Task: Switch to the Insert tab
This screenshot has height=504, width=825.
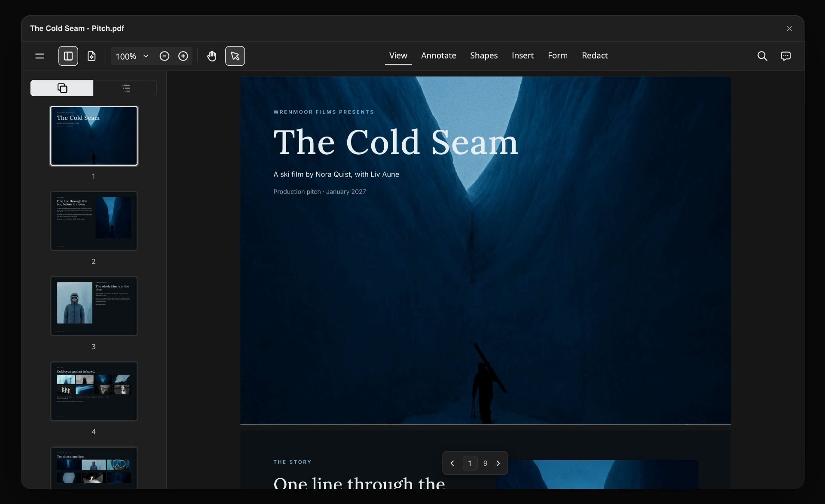Action: pos(522,55)
